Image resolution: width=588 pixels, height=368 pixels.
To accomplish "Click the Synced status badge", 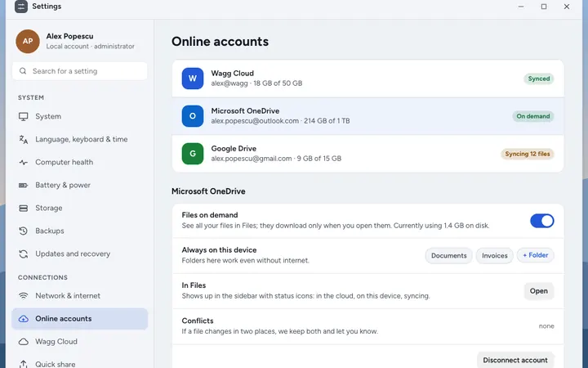I will [x=539, y=79].
